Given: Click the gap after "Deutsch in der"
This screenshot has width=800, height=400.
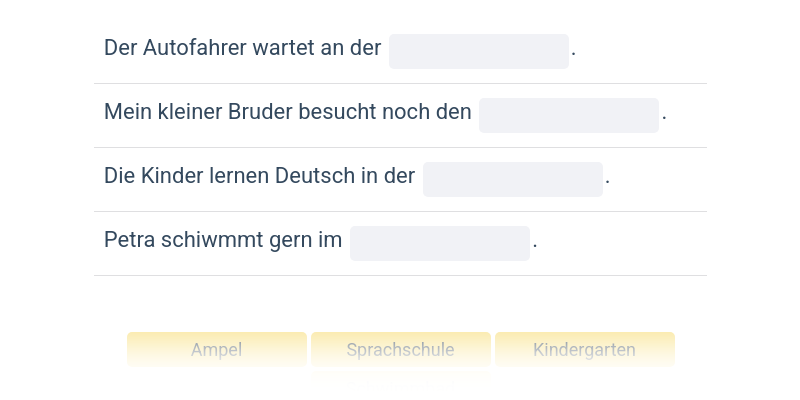Looking at the screenshot, I should point(512,179).
